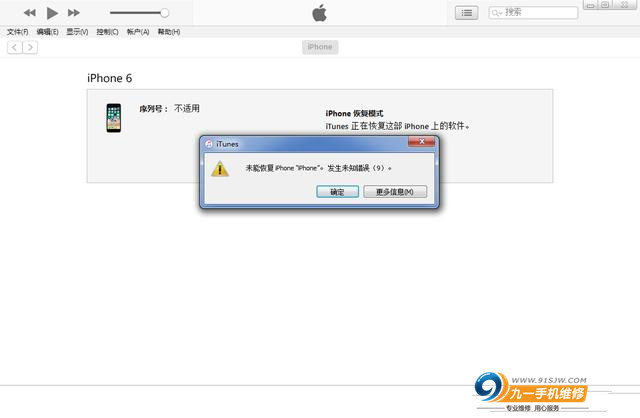
Task: Open the 帮助(H) menu
Action: [x=169, y=32]
